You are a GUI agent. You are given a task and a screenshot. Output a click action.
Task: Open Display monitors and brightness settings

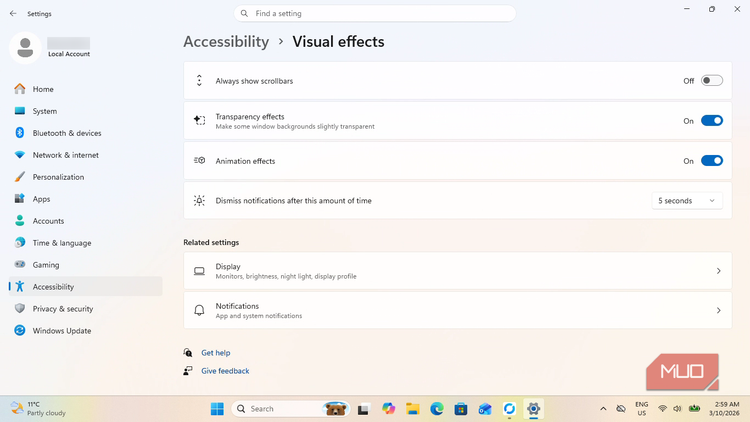(x=458, y=271)
